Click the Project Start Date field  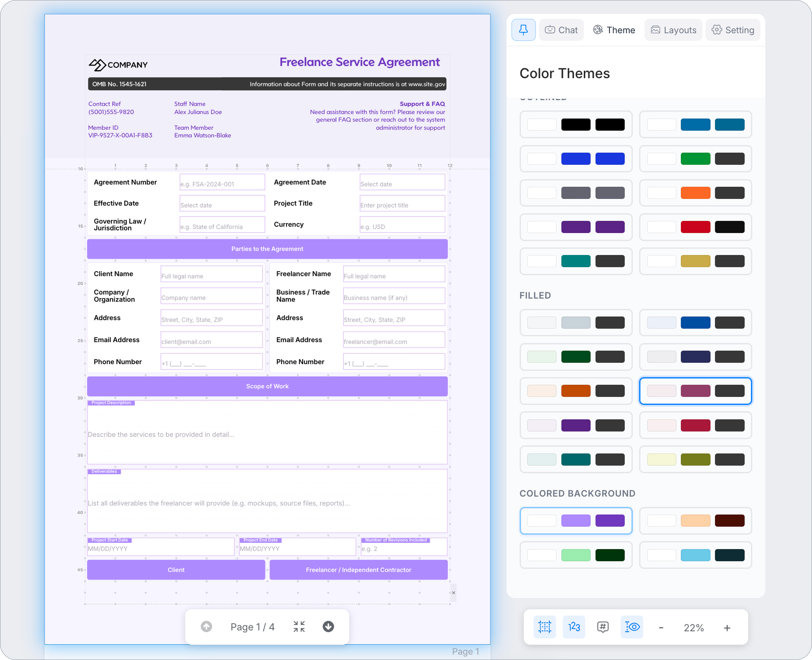tap(161, 547)
